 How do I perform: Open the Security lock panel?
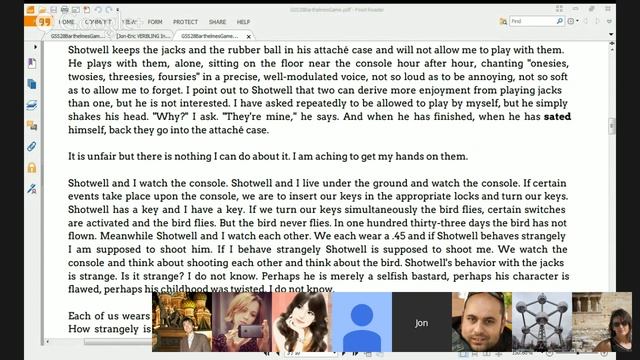pyautogui.click(x=32, y=167)
